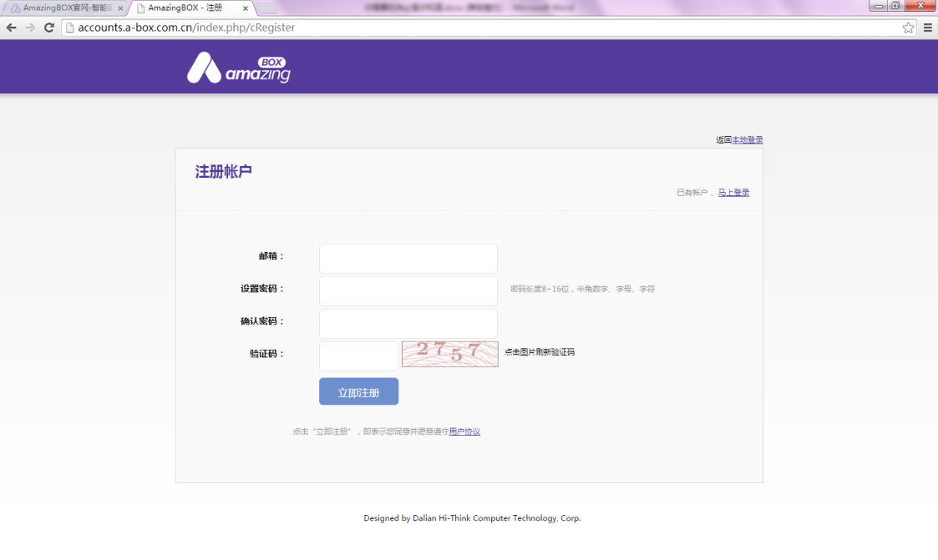Image resolution: width=938 pixels, height=560 pixels.
Task: Click the browser forward arrow
Action: click(31, 28)
